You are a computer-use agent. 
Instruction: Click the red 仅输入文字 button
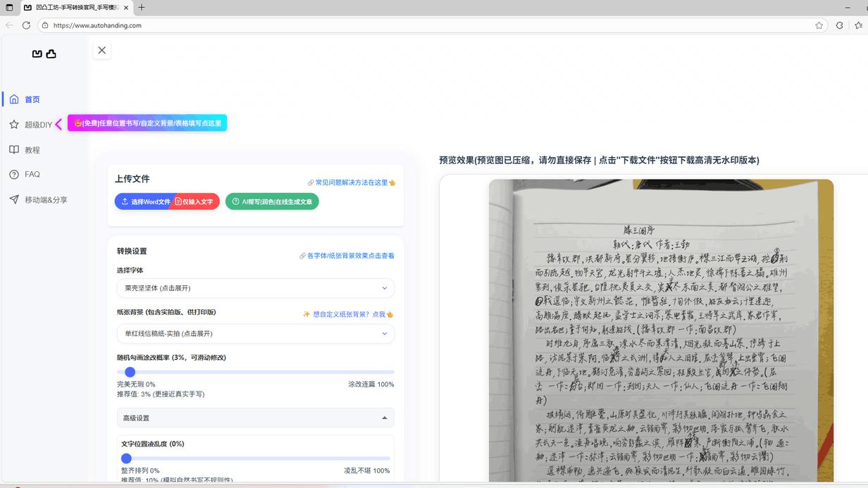(x=195, y=201)
